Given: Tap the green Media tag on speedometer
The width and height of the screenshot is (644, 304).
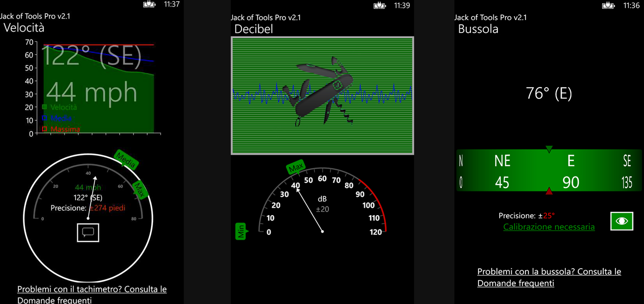Looking at the screenshot, I should click(126, 160).
